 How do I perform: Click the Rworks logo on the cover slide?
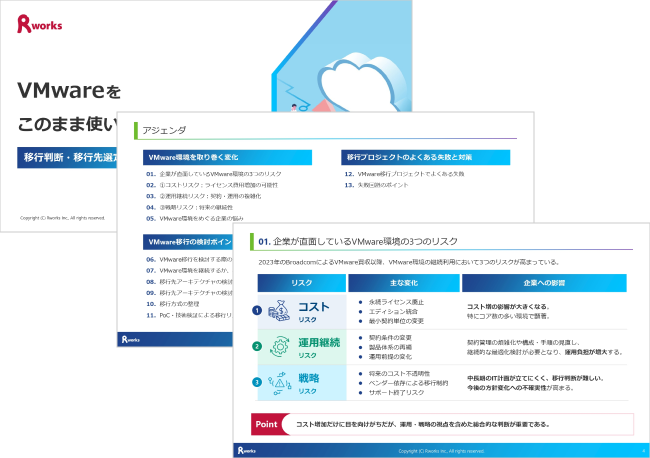click(39, 24)
